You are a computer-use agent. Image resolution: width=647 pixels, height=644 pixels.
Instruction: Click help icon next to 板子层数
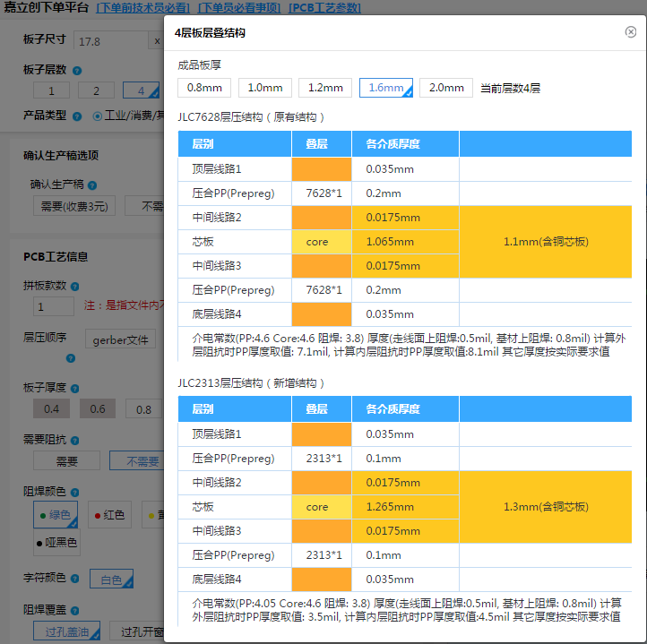coord(77,71)
